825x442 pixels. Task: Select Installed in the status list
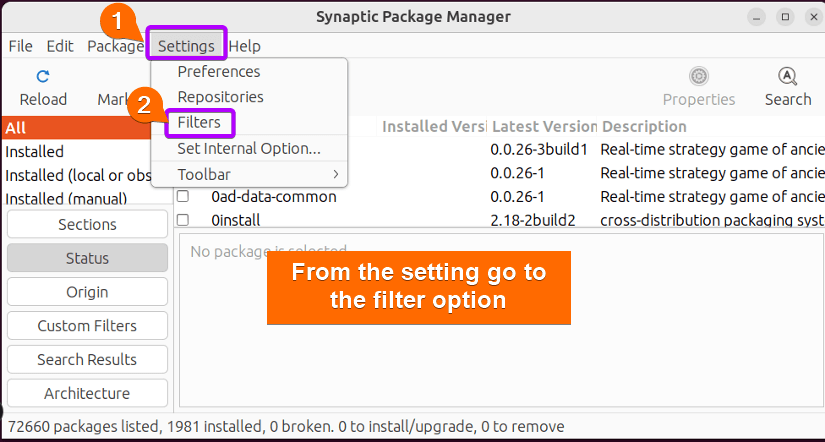click(x=35, y=152)
